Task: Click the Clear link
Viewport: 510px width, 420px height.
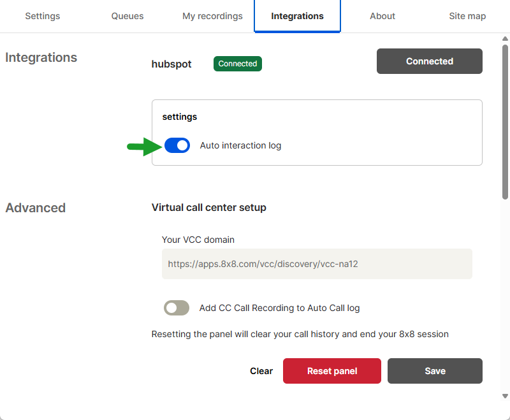Action: (261, 371)
